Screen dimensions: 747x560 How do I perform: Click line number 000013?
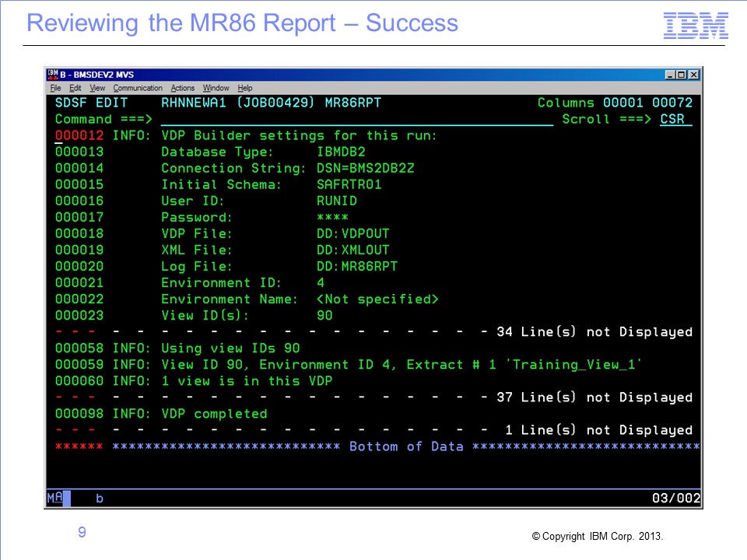(x=79, y=152)
